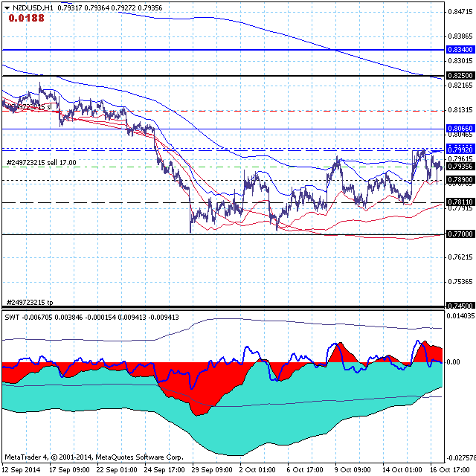Click the 29 Sep 09:00 time axis label

pos(212,470)
